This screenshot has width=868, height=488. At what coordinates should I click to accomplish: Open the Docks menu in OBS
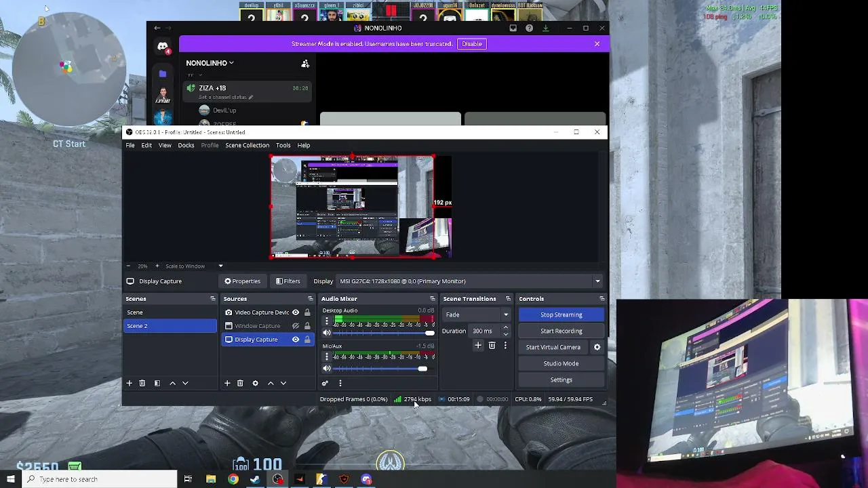(186, 145)
